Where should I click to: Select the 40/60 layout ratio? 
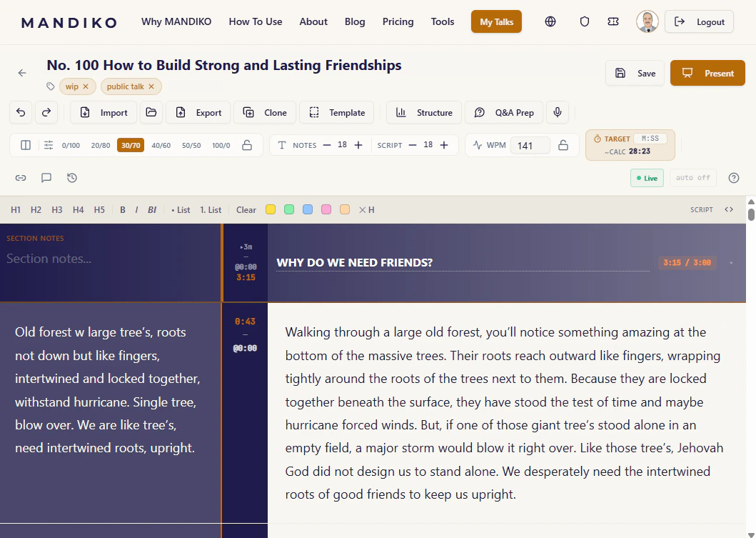pos(161,145)
